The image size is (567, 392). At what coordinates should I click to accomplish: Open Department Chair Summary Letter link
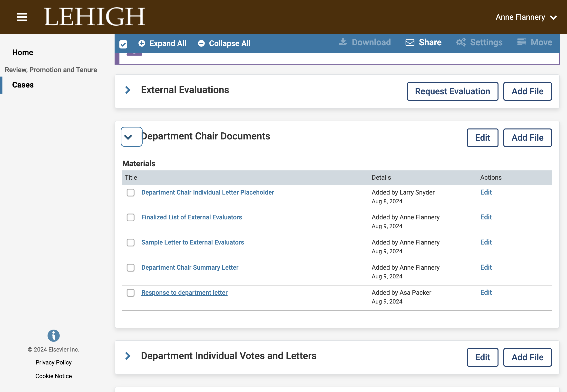[x=190, y=267]
